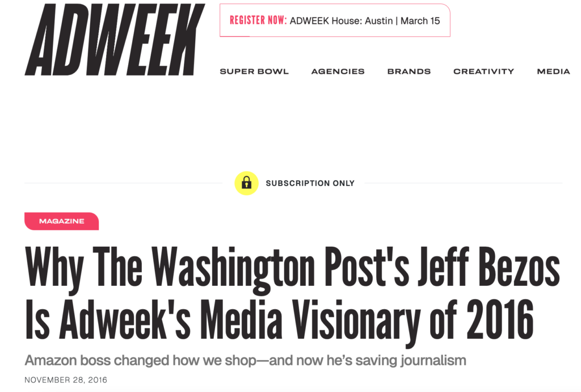Navigate to the Media section
The width and height of the screenshot is (581, 392).
(553, 71)
